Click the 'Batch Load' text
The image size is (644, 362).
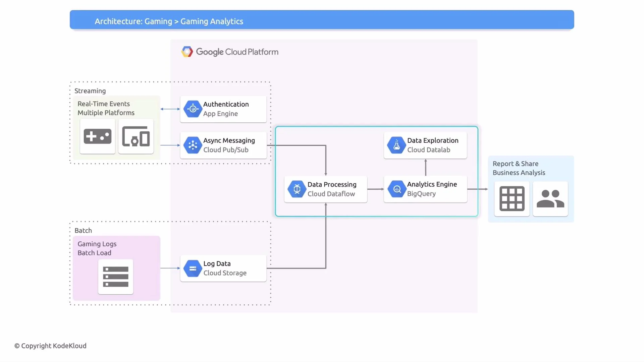(94, 253)
